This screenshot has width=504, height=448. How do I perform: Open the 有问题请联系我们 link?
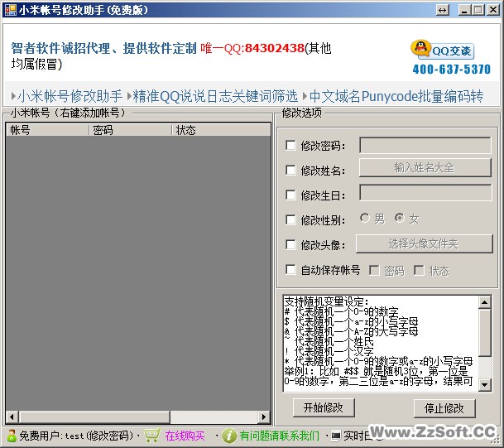point(279,436)
